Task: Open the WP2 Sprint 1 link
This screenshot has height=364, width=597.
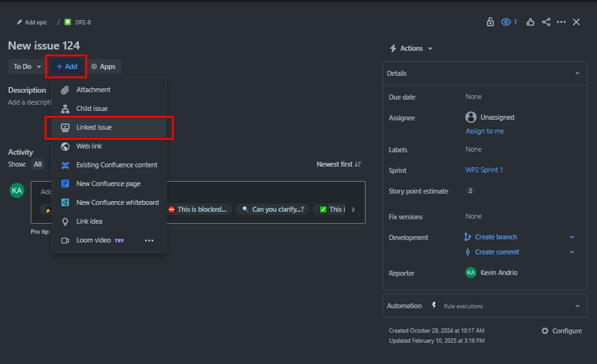Action: (x=484, y=170)
